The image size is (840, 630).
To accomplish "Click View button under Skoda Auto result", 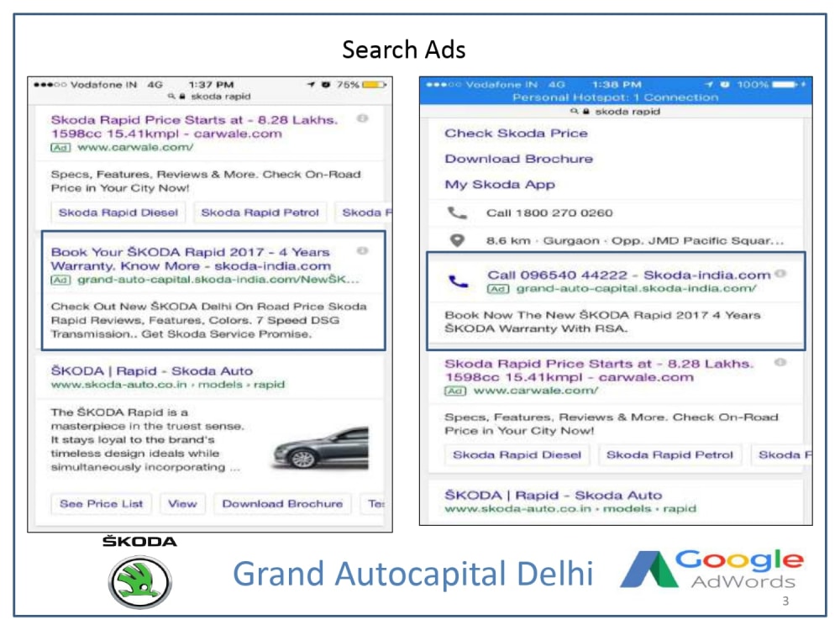I will click(x=182, y=504).
